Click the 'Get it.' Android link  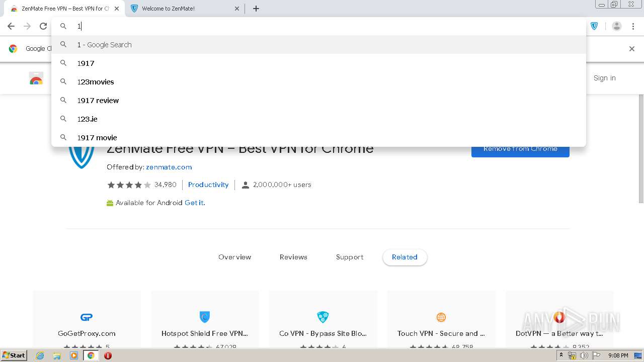[x=195, y=203]
